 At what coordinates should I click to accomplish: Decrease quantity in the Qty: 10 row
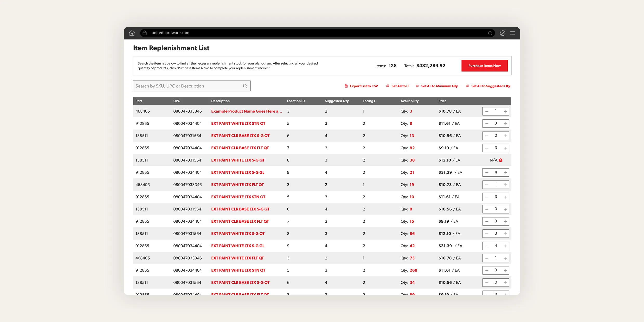point(487,197)
